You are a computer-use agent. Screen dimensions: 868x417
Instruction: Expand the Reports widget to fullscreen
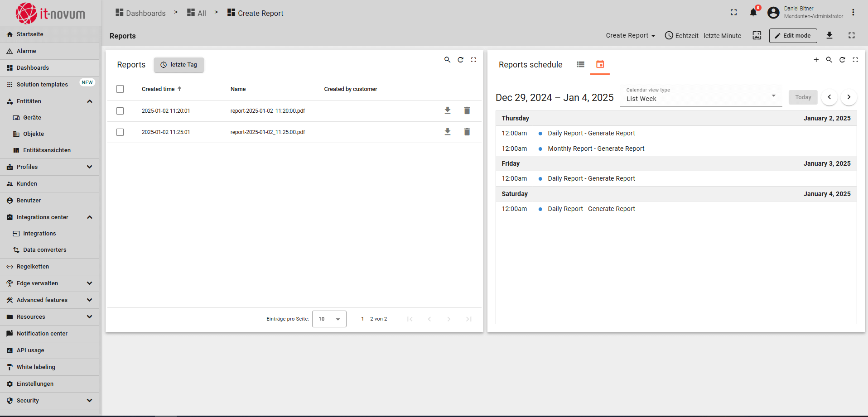pyautogui.click(x=473, y=60)
